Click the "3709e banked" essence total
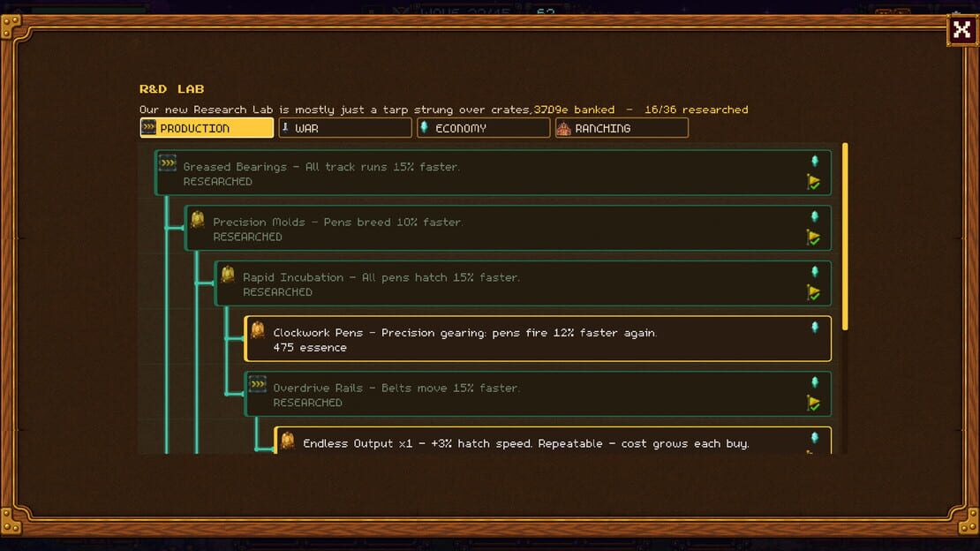The height and width of the screenshot is (551, 980). pos(574,109)
